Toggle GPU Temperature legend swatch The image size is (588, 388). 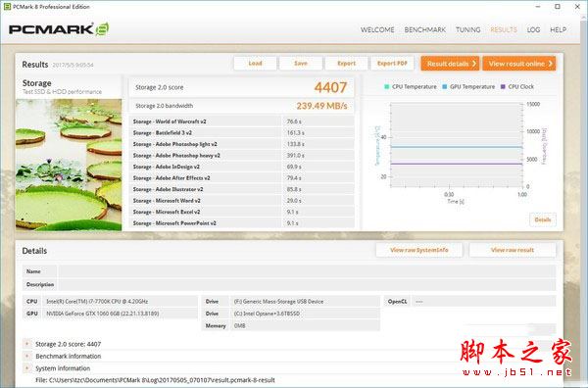tap(445, 86)
